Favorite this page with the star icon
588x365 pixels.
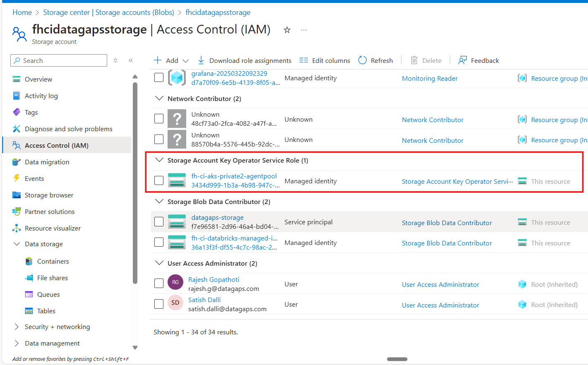(287, 30)
